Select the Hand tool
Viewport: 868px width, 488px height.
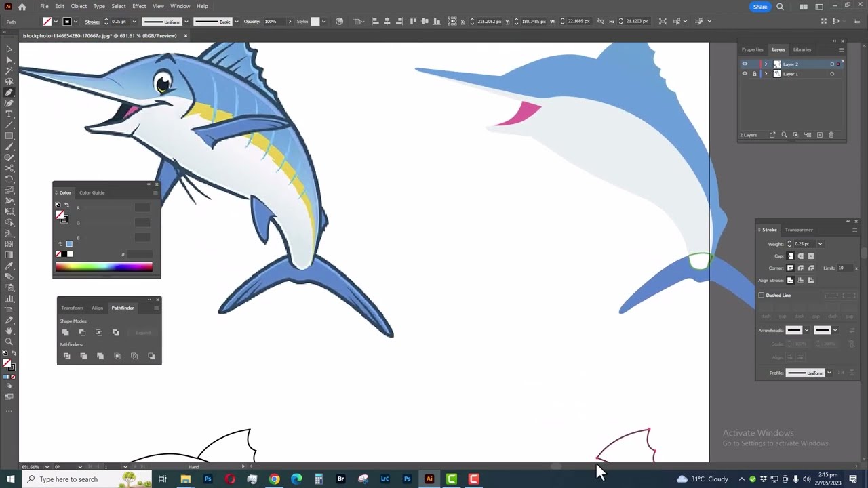coord(9,331)
